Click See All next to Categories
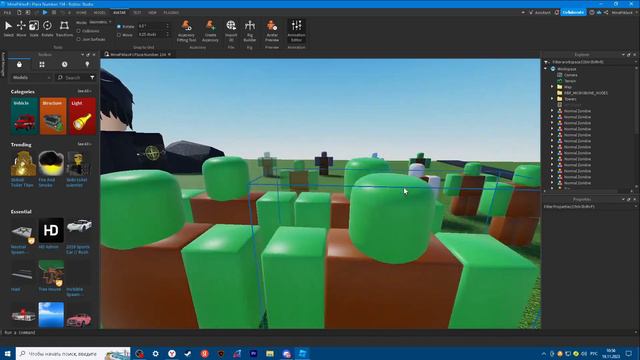The width and height of the screenshot is (640, 360). coord(84,91)
